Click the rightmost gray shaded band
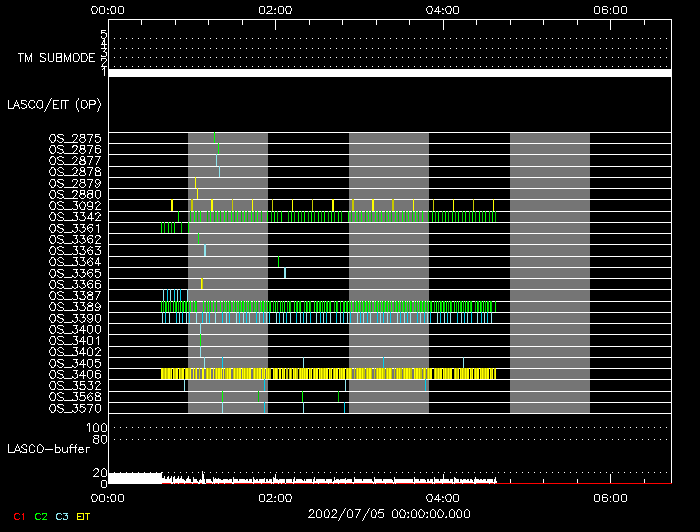This screenshot has width=700, height=532. pos(549,270)
